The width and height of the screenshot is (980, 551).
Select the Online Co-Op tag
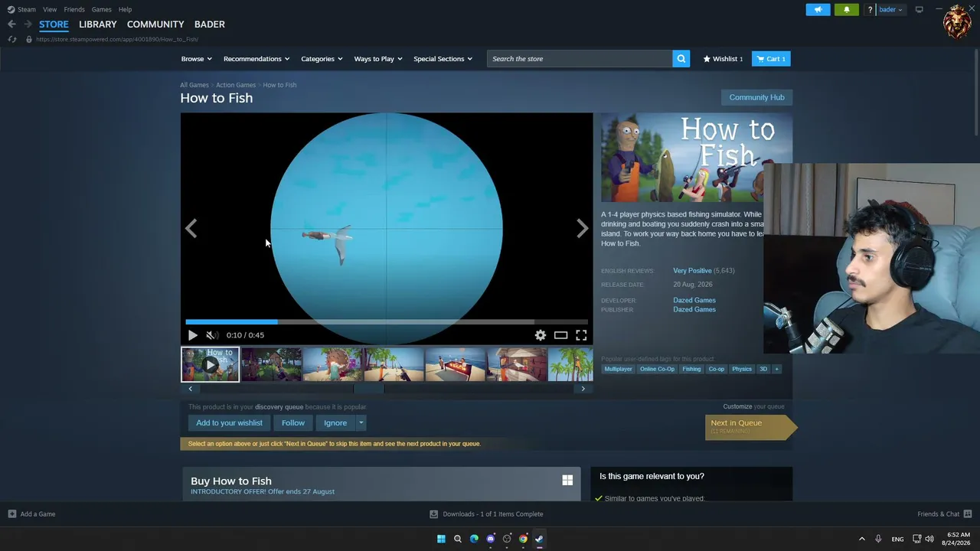pos(657,369)
